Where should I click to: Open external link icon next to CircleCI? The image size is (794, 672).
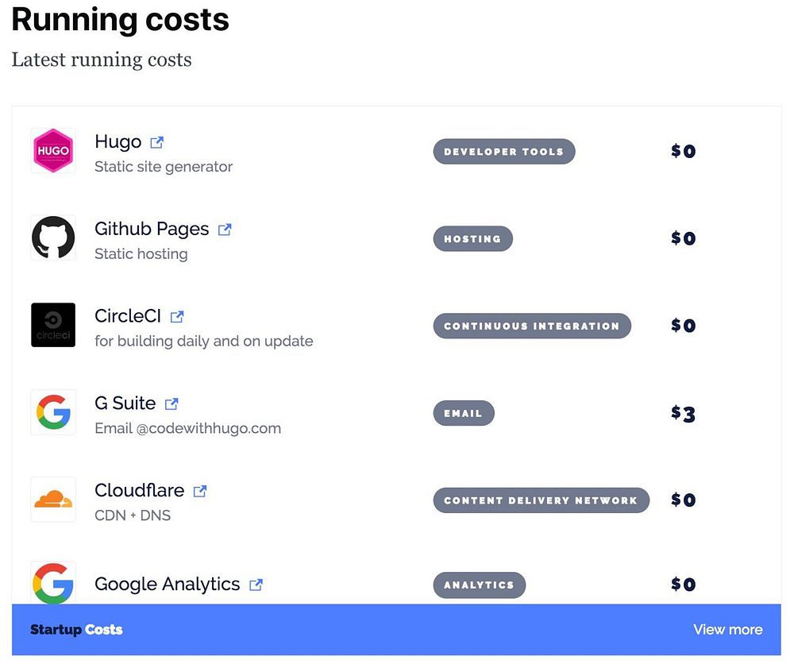pos(177,316)
